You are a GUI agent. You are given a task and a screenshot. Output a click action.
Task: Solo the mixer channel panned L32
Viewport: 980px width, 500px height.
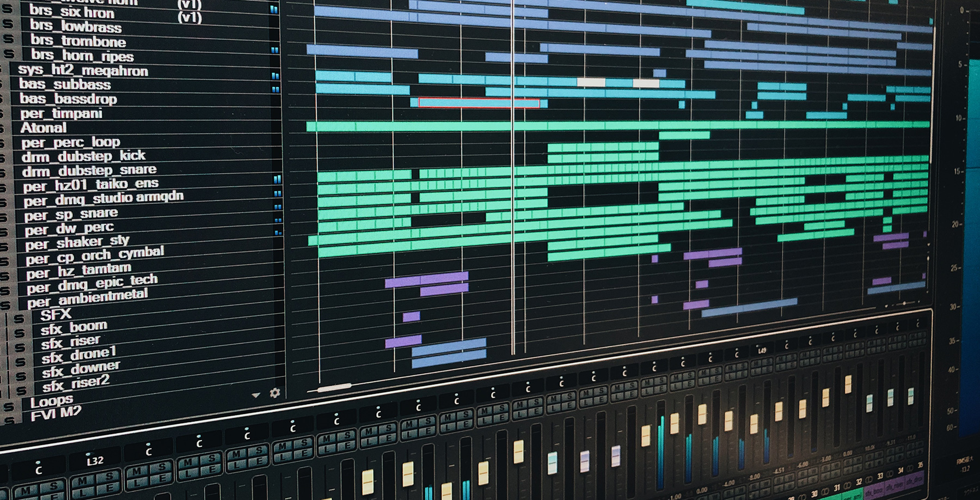[x=108, y=477]
